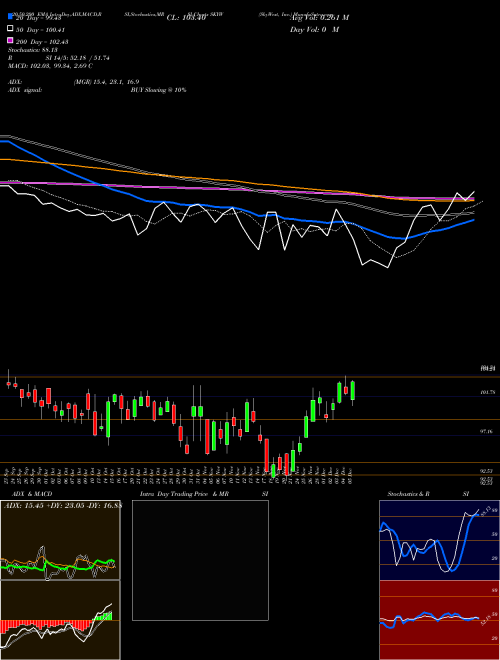Click the 'ADX signal:' label
The image size is (500, 660).
click(x=25, y=90)
